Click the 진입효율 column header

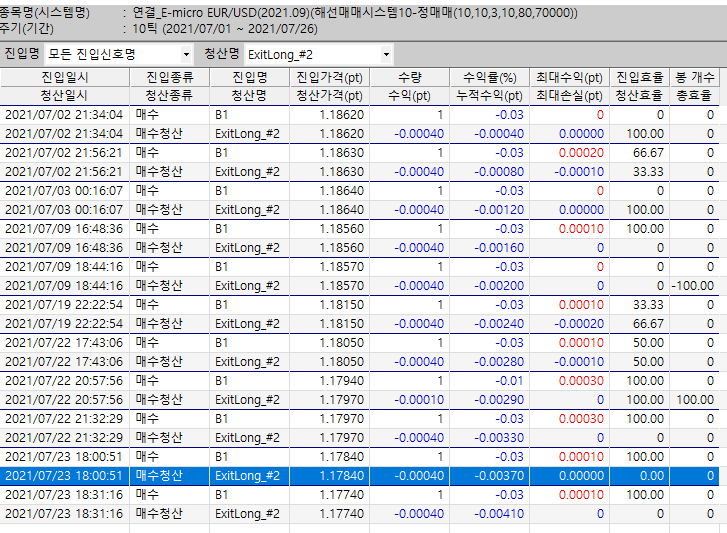point(639,77)
